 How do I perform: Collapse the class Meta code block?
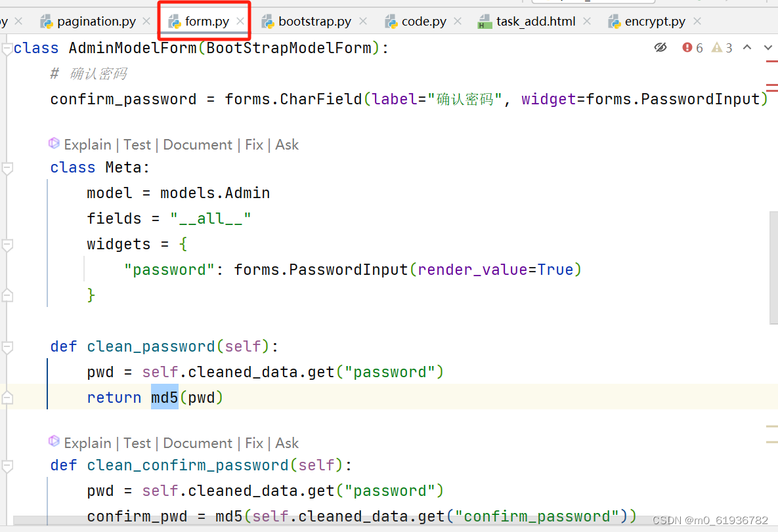point(7,167)
